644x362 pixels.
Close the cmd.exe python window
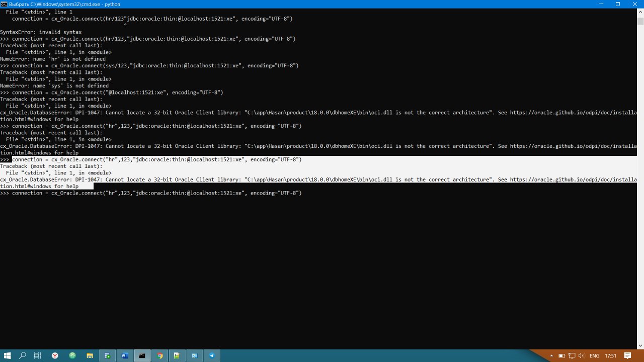pyautogui.click(x=635, y=4)
